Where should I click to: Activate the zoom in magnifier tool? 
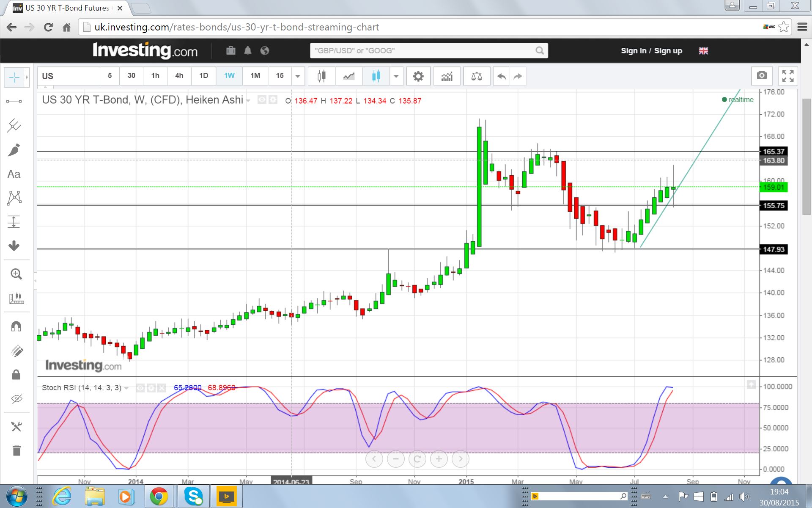(16, 274)
